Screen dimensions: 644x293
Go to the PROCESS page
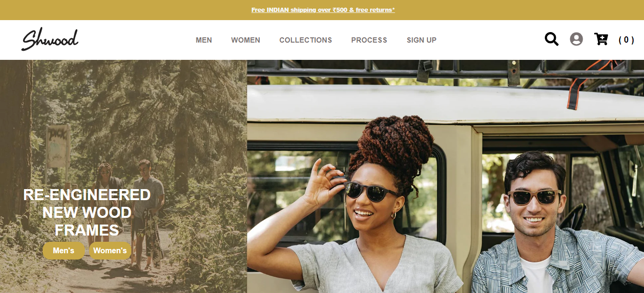(x=369, y=40)
